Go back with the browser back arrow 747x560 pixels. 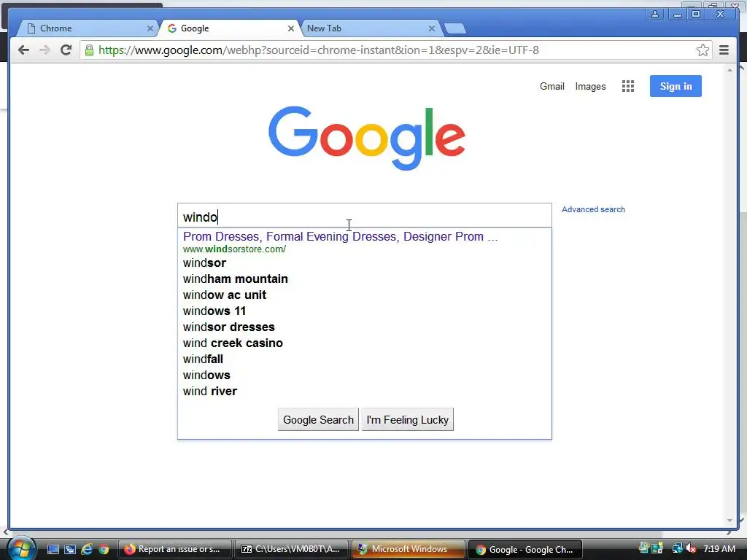tap(23, 50)
